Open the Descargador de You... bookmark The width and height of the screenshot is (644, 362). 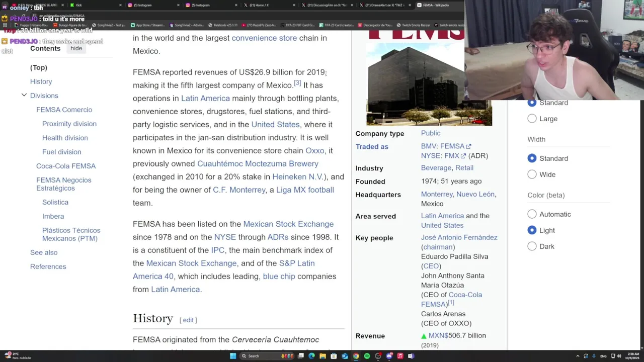click(x=375, y=25)
